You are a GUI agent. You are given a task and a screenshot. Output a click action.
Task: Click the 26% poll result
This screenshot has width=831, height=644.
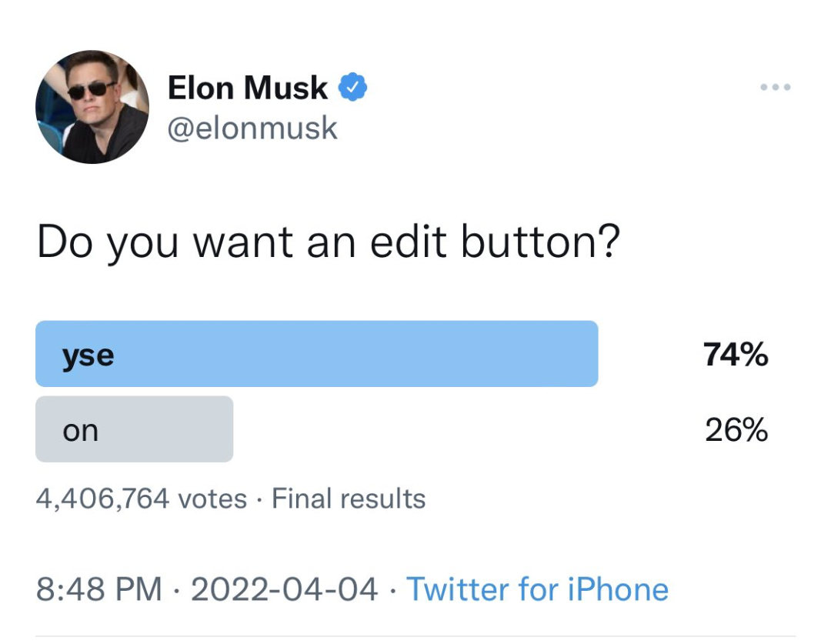point(736,430)
